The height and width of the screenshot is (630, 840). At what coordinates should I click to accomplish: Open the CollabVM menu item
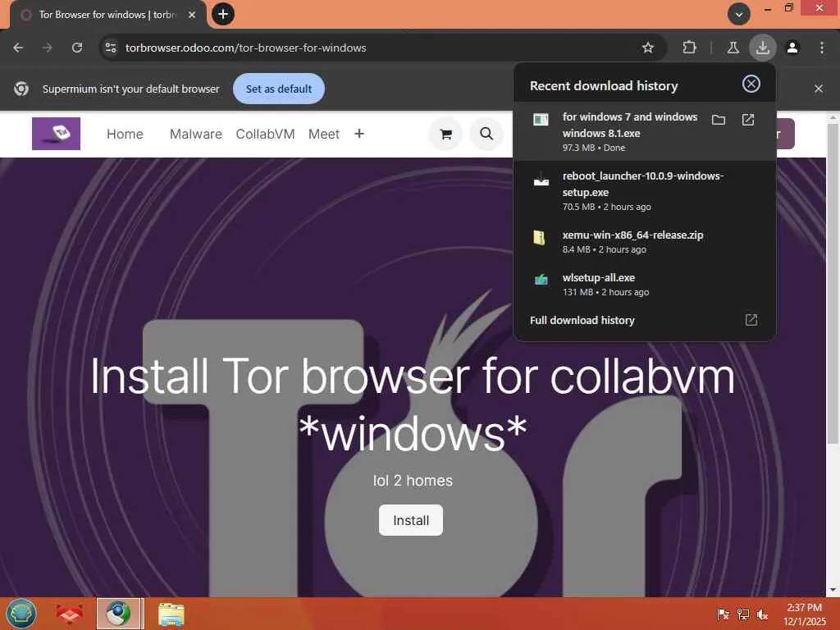tap(265, 134)
